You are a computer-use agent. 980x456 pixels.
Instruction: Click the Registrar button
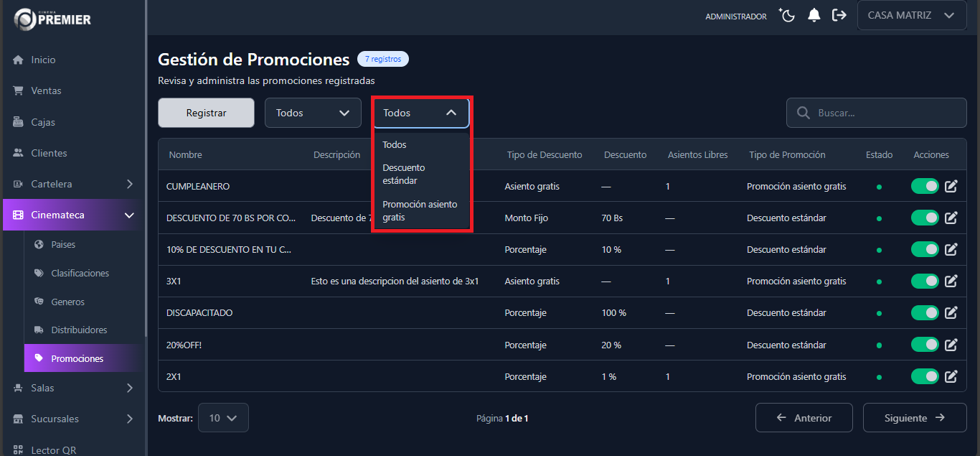(206, 112)
